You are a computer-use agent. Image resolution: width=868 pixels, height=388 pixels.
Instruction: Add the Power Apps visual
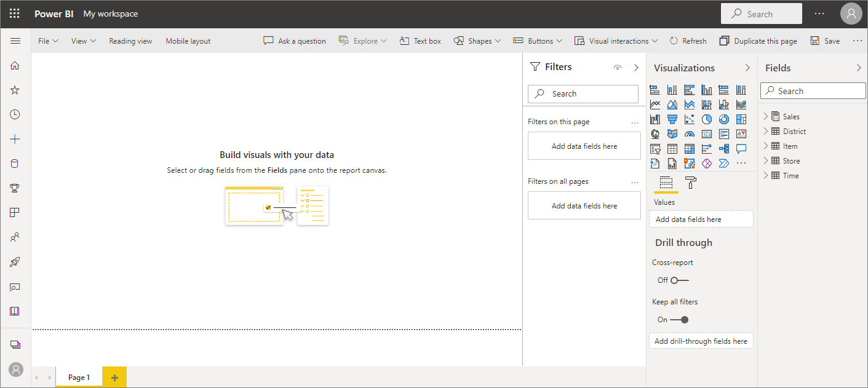(x=707, y=163)
